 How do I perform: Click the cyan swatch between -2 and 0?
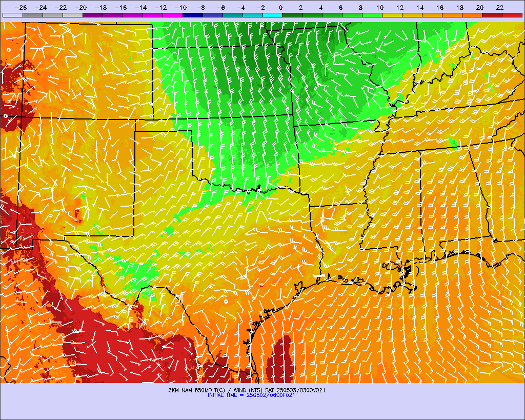(273, 15)
